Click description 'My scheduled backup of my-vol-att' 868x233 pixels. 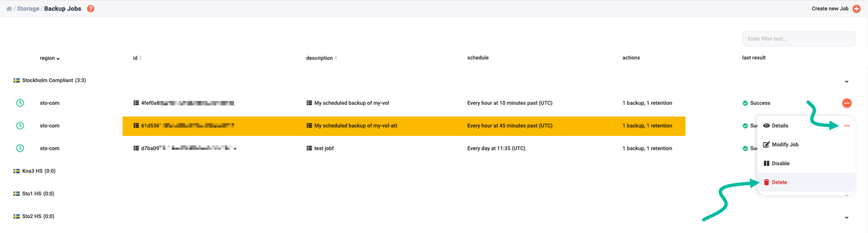(x=356, y=126)
